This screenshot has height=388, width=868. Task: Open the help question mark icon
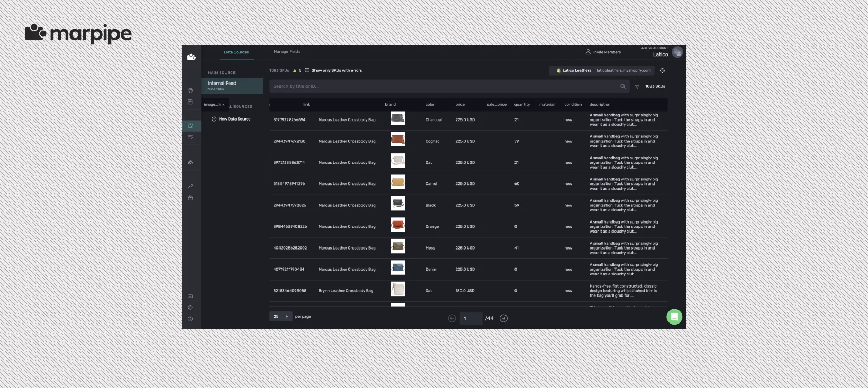[x=191, y=319]
